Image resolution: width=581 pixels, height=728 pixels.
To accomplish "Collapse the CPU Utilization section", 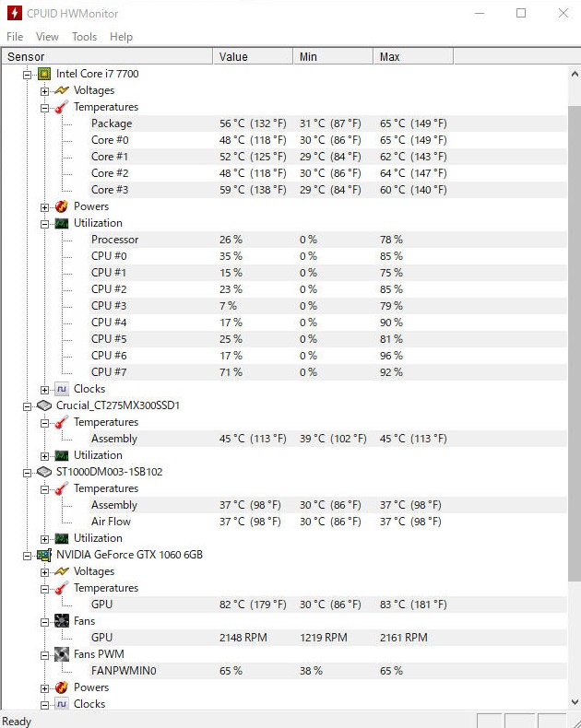I will pos(44,224).
